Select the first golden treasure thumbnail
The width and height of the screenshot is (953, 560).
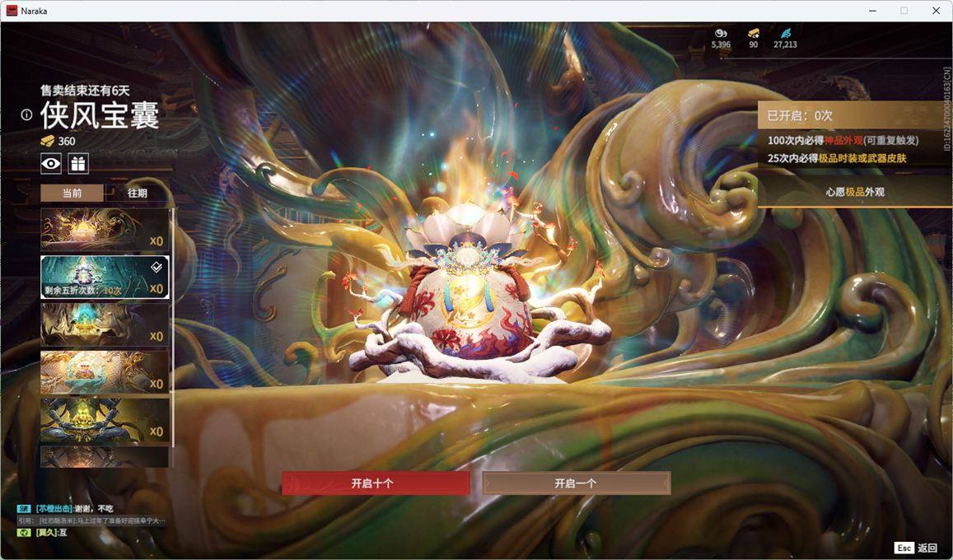(x=105, y=229)
